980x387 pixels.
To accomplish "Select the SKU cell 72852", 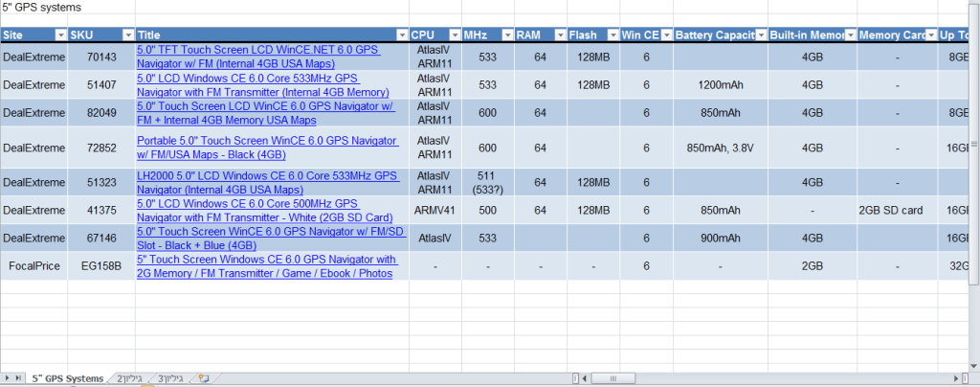I will 101,148.
